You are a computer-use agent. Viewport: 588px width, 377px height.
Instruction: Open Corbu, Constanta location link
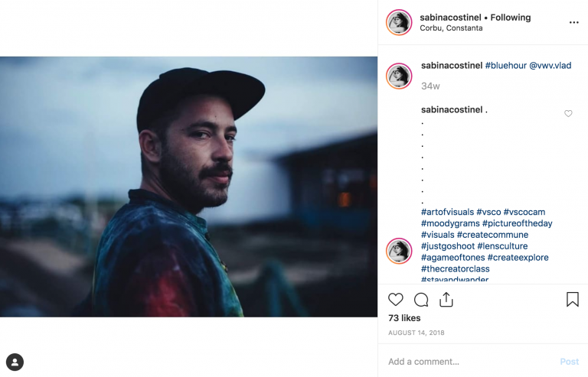tap(451, 28)
